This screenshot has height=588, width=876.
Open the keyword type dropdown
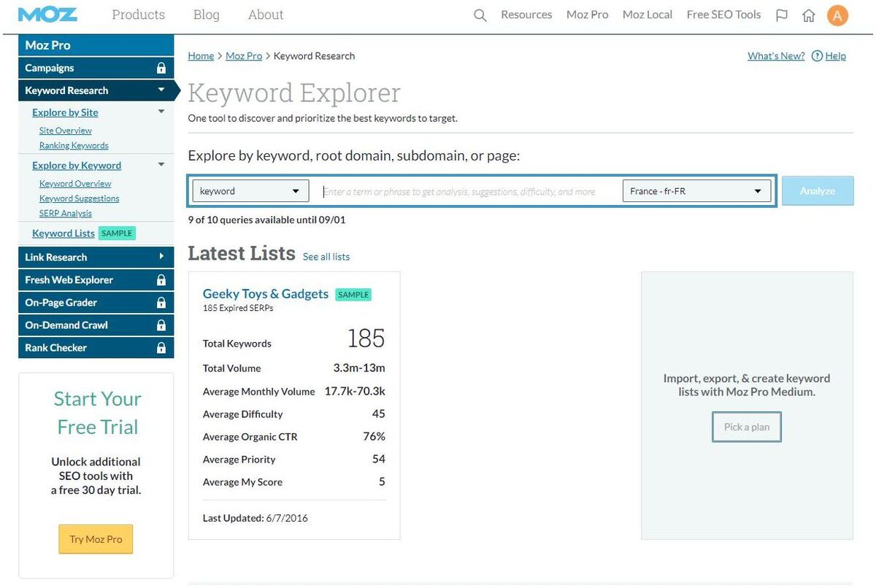click(x=250, y=191)
